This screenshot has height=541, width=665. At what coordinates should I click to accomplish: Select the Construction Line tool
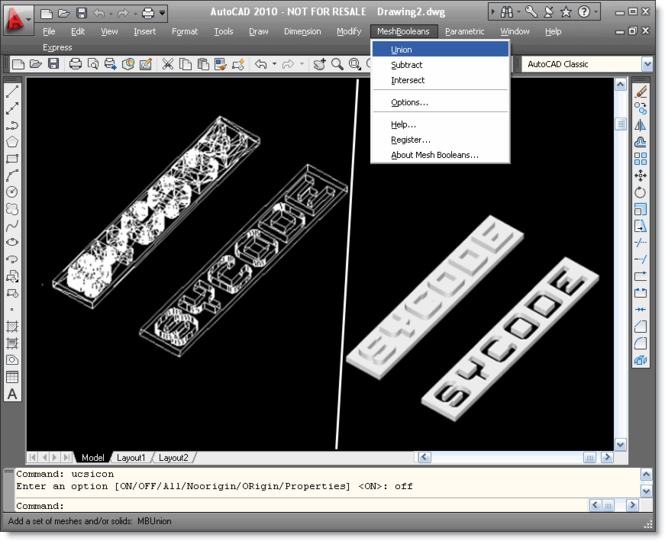pyautogui.click(x=12, y=109)
